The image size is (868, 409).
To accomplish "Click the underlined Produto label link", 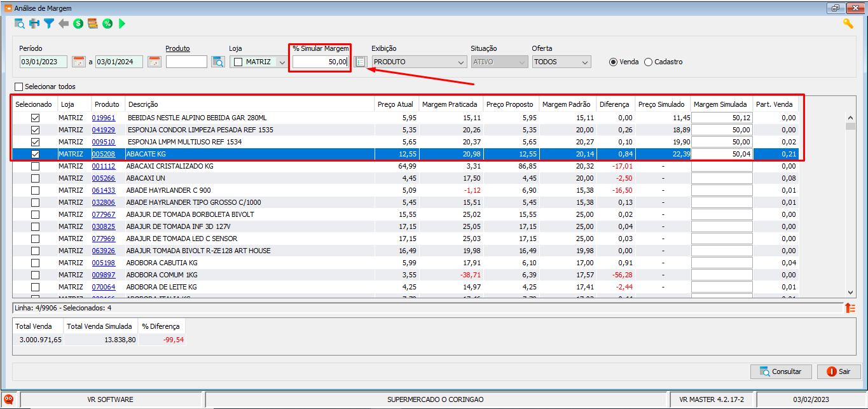I will [178, 48].
